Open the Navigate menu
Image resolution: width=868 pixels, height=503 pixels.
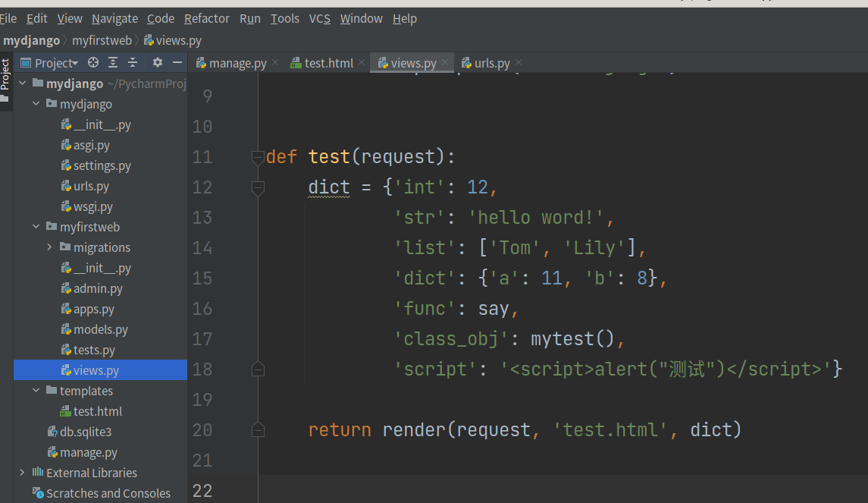click(114, 19)
